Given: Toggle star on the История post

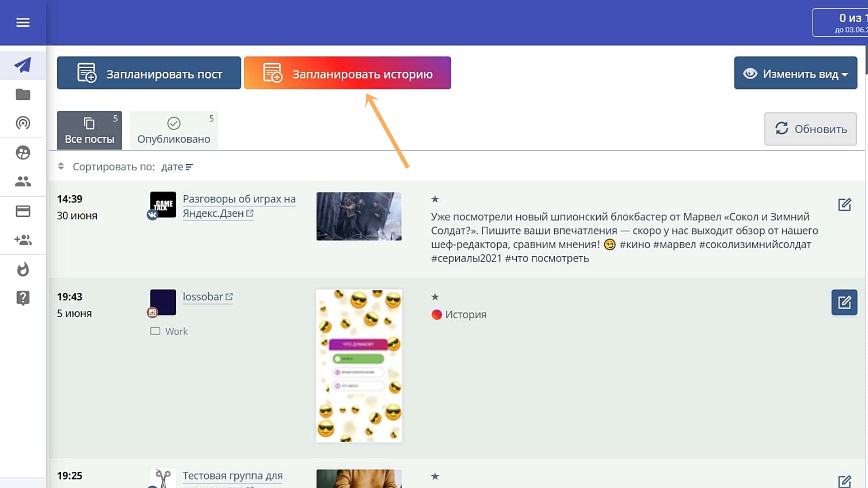Looking at the screenshot, I should pyautogui.click(x=435, y=297).
